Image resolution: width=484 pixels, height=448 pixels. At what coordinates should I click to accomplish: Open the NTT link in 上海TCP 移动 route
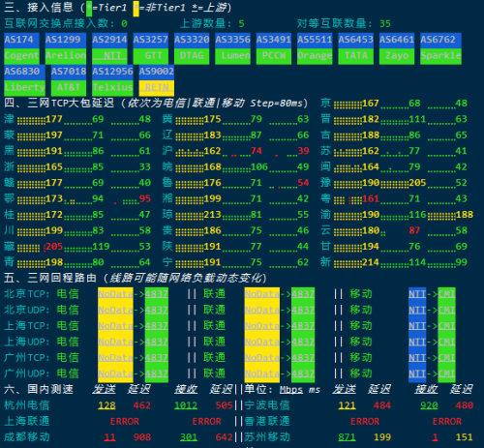point(417,326)
